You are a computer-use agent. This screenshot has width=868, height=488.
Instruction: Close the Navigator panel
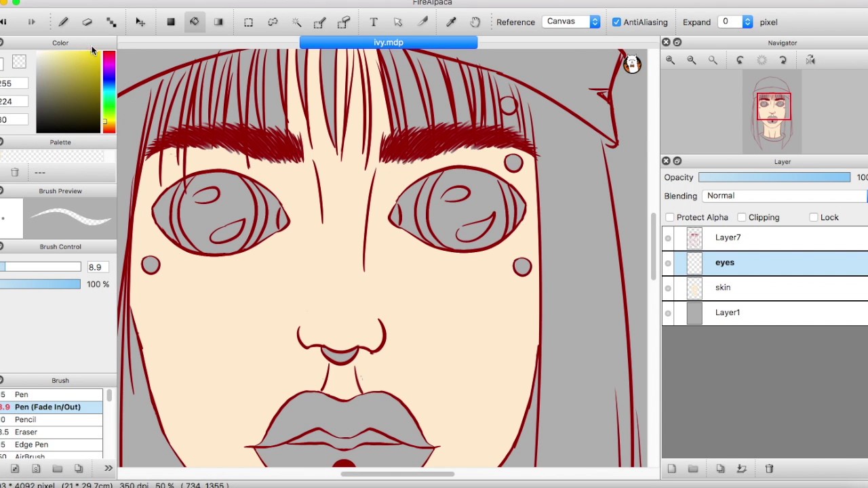coord(666,43)
